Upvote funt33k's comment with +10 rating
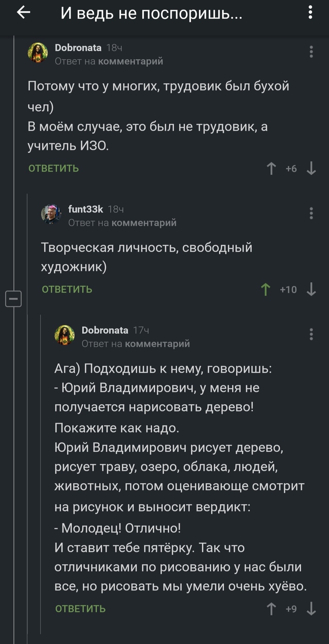 266,290
